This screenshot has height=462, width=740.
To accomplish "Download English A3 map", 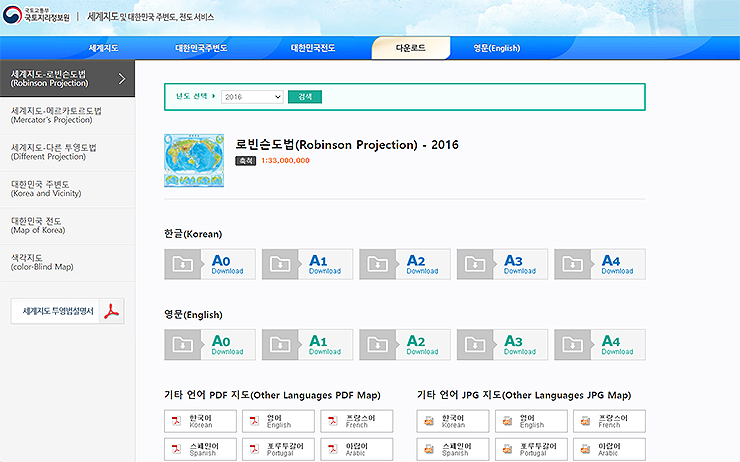I will 502,345.
